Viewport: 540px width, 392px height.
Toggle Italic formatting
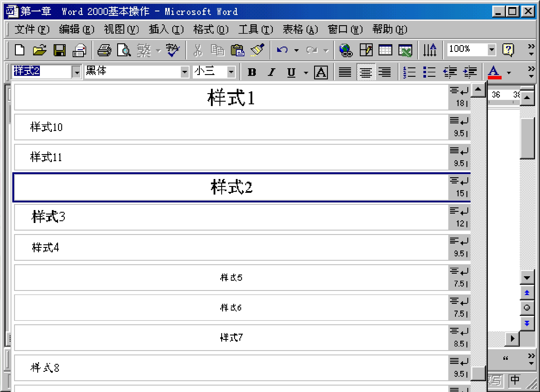(272, 72)
